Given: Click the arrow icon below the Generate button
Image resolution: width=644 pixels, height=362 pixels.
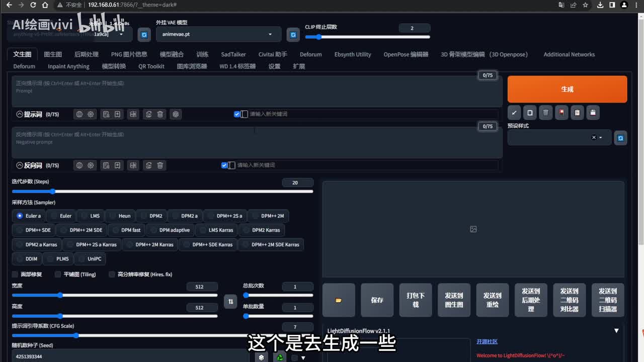Looking at the screenshot, I should pyautogui.click(x=514, y=113).
